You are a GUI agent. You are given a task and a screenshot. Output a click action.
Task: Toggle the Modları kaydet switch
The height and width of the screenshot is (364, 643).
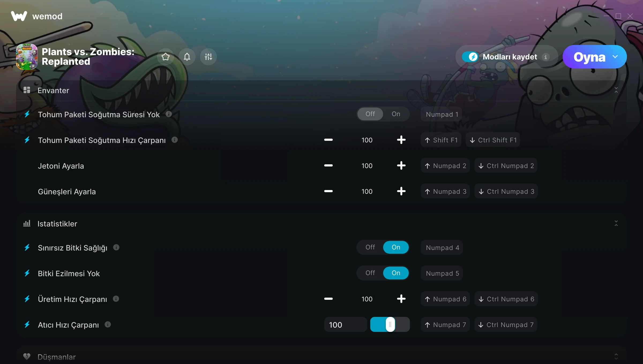coord(470,57)
